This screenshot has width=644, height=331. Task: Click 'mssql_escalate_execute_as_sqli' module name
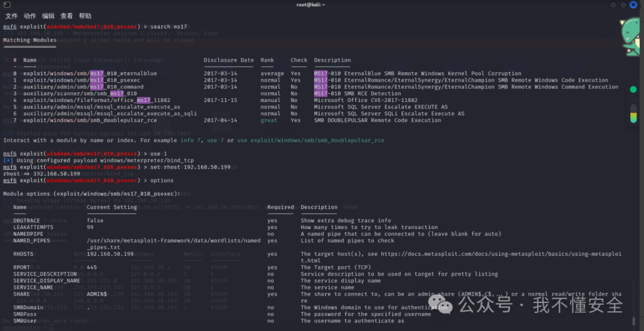[147, 113]
